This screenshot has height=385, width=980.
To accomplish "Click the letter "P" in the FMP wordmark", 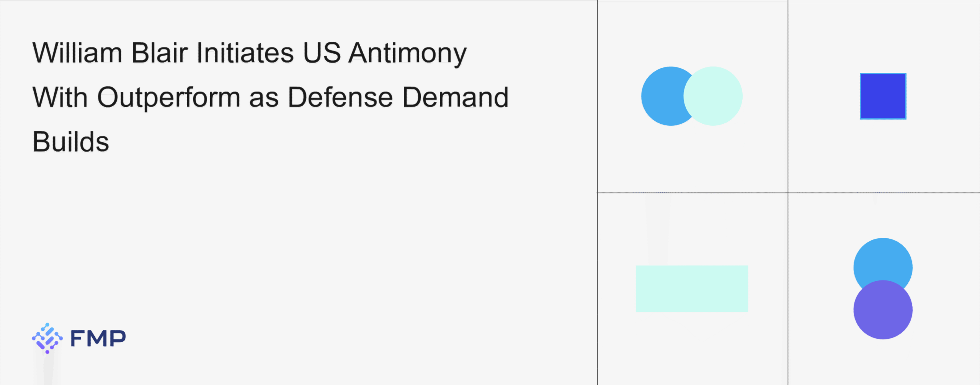I will [118, 339].
